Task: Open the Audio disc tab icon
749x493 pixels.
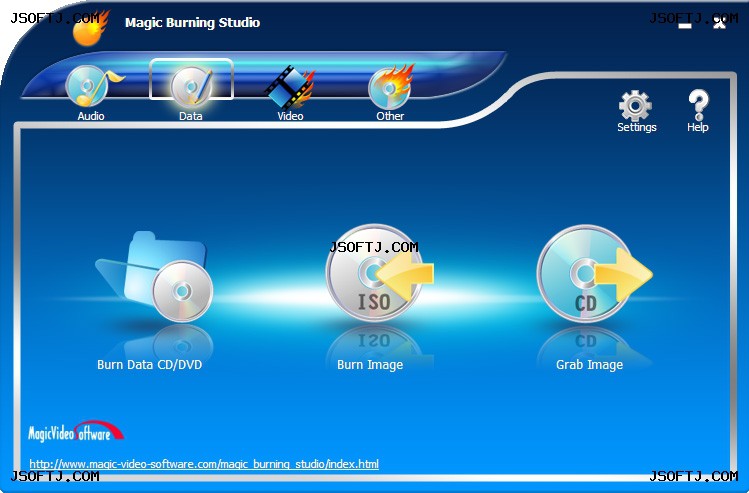Action: point(93,86)
